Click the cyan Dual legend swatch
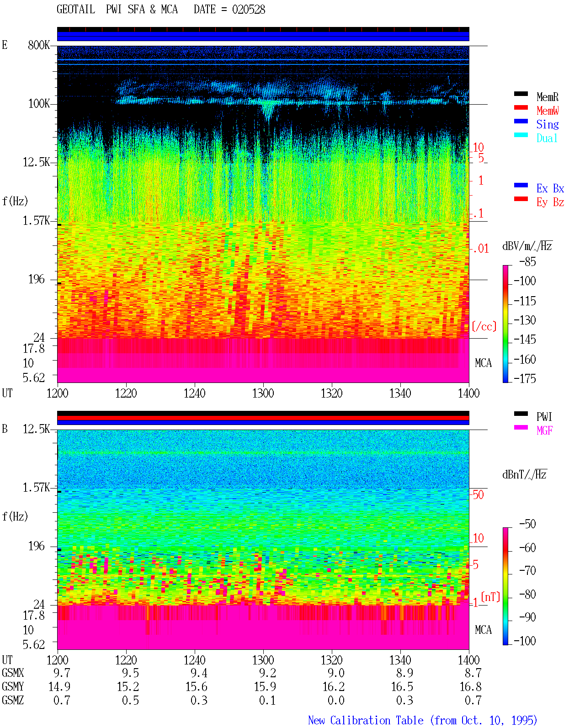Screen dimensions: 585x728 point(521,135)
